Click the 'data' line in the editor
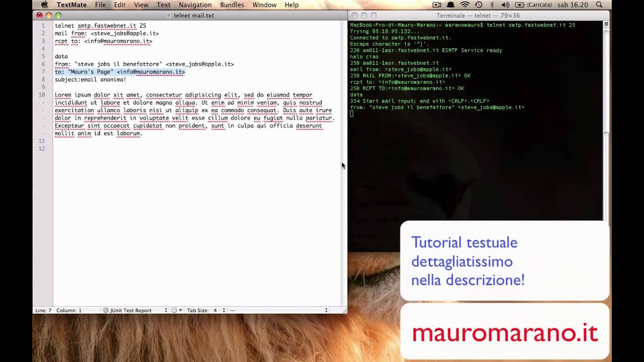Image resolution: width=644 pixels, height=362 pixels. (61, 56)
